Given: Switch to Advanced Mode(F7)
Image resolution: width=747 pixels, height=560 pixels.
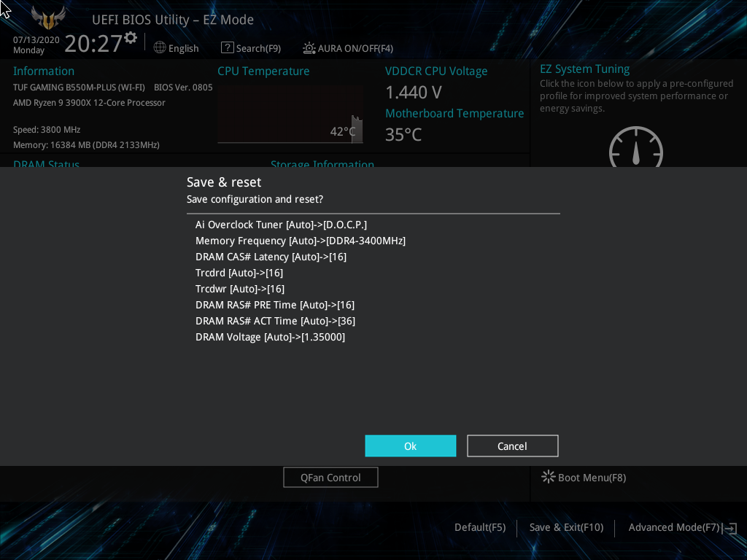Looking at the screenshot, I should click(x=673, y=527).
